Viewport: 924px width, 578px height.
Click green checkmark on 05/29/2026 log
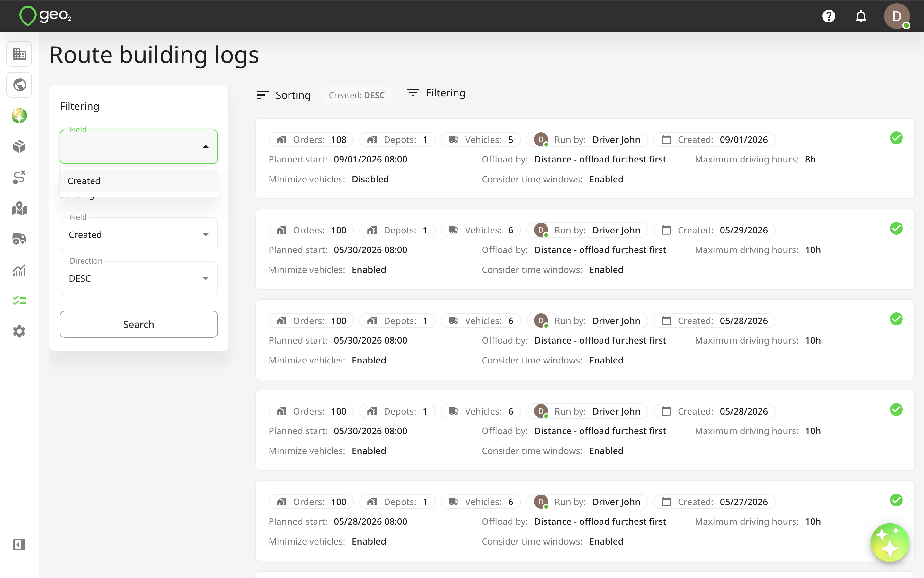(896, 229)
